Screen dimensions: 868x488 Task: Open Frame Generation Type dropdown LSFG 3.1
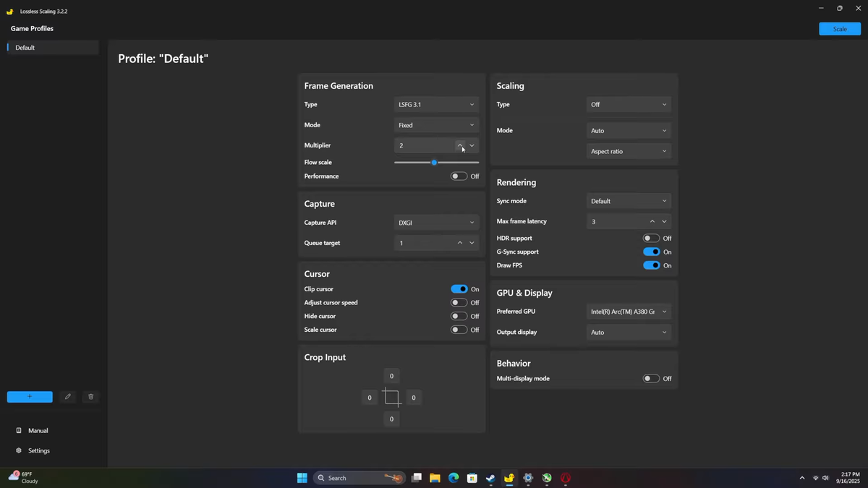point(436,105)
